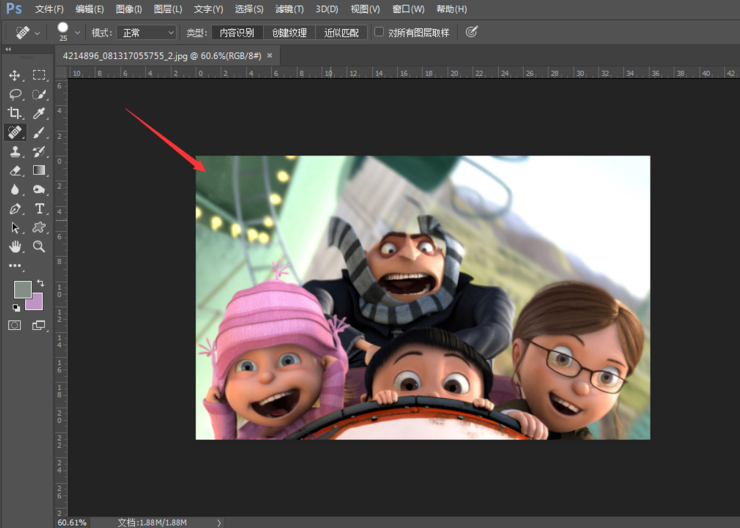Open the 帮助(H) menu

pos(451,9)
